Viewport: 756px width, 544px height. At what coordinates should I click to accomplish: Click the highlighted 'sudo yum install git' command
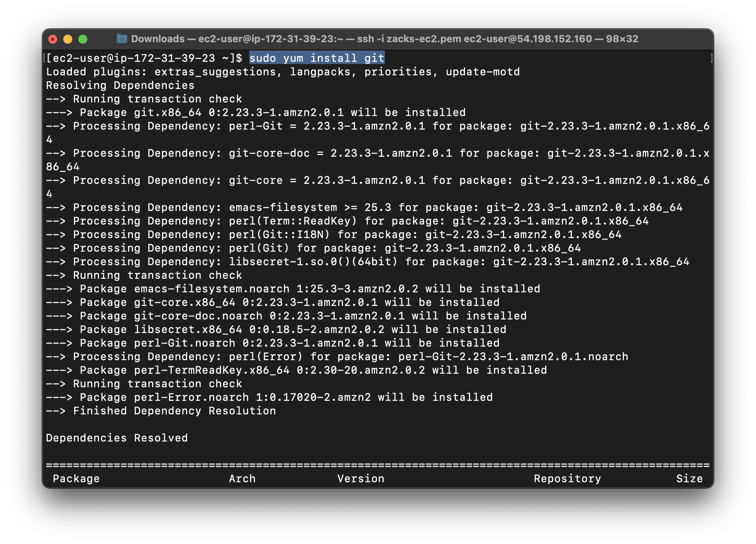click(x=317, y=58)
